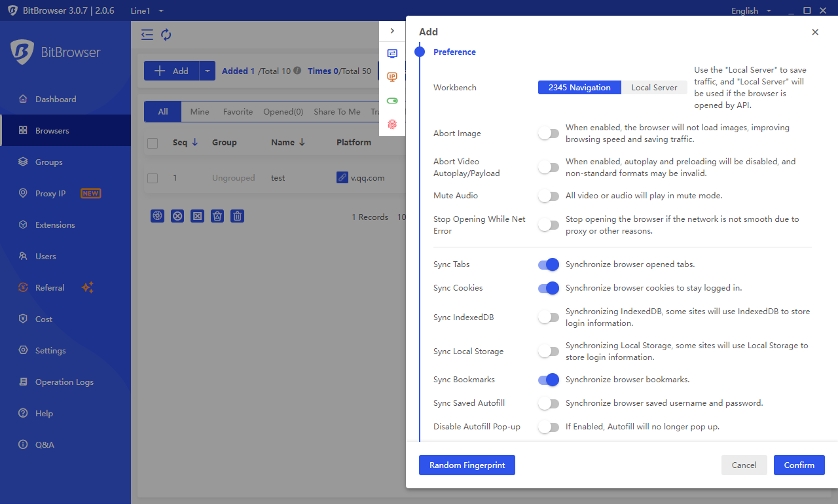Open Settings in the sidebar
Image resolution: width=838 pixels, height=504 pixels.
coord(65,351)
